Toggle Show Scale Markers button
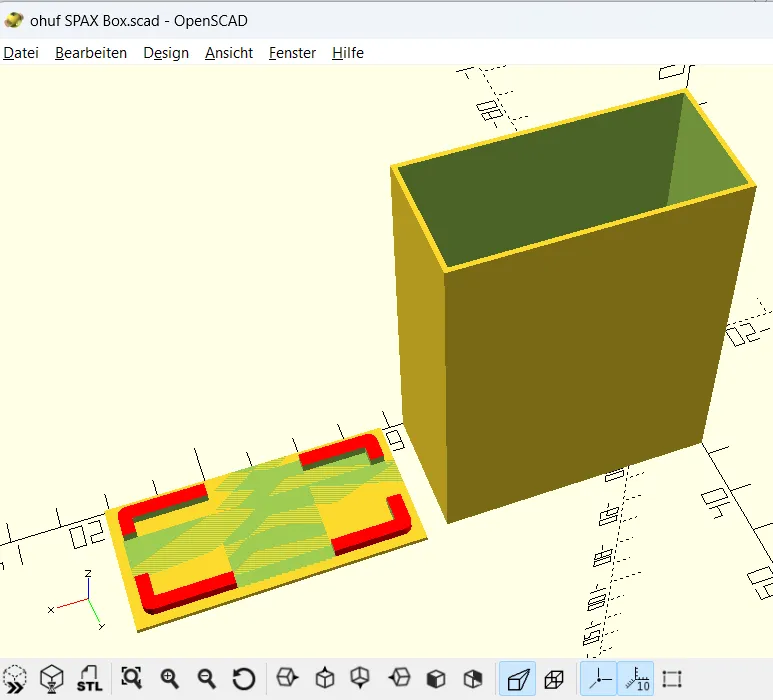 [x=636, y=679]
